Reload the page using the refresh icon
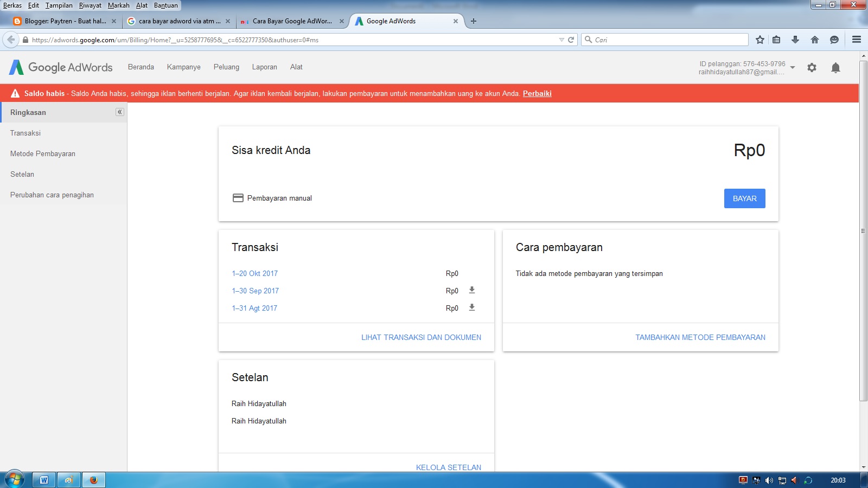868x488 pixels. (x=571, y=40)
